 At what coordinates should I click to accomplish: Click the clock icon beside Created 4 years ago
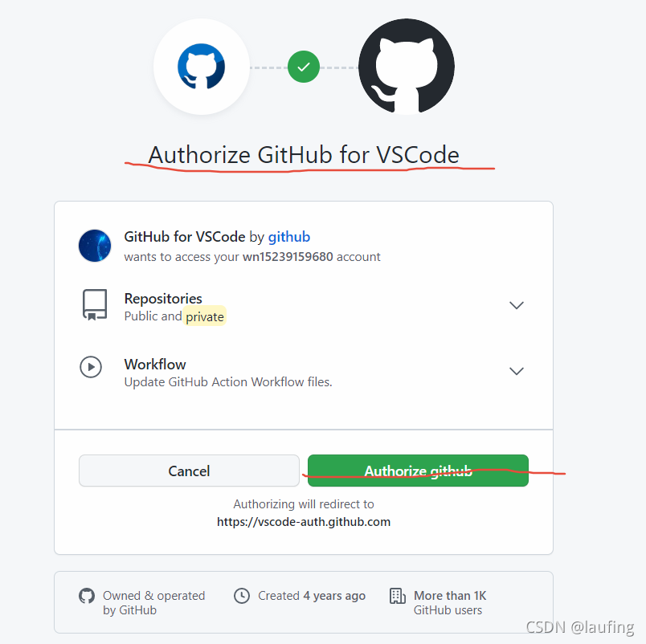(242, 596)
